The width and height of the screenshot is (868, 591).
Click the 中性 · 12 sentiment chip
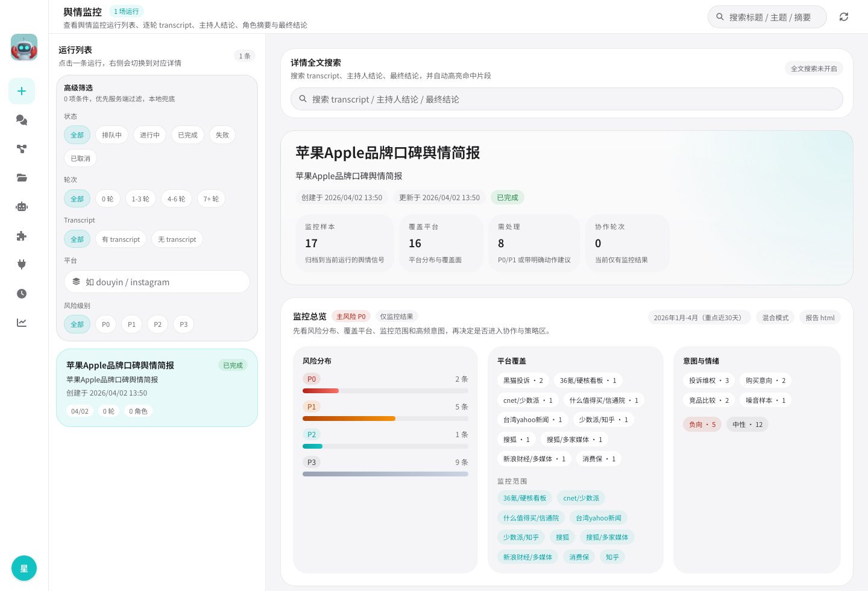(x=747, y=425)
